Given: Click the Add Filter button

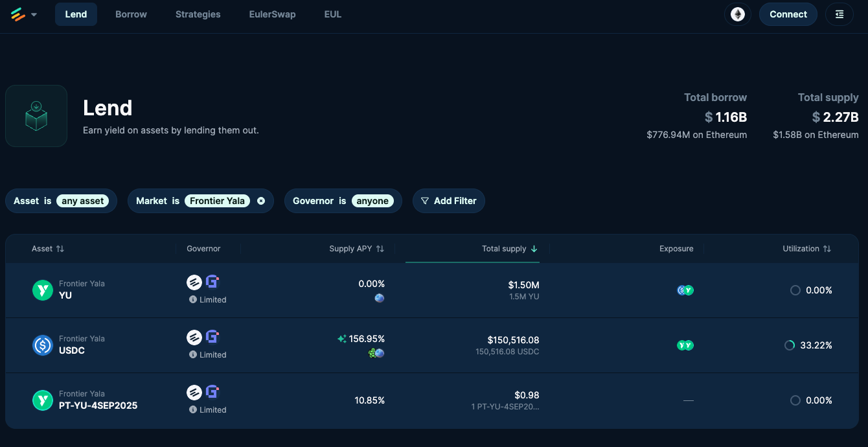Looking at the screenshot, I should pos(448,201).
